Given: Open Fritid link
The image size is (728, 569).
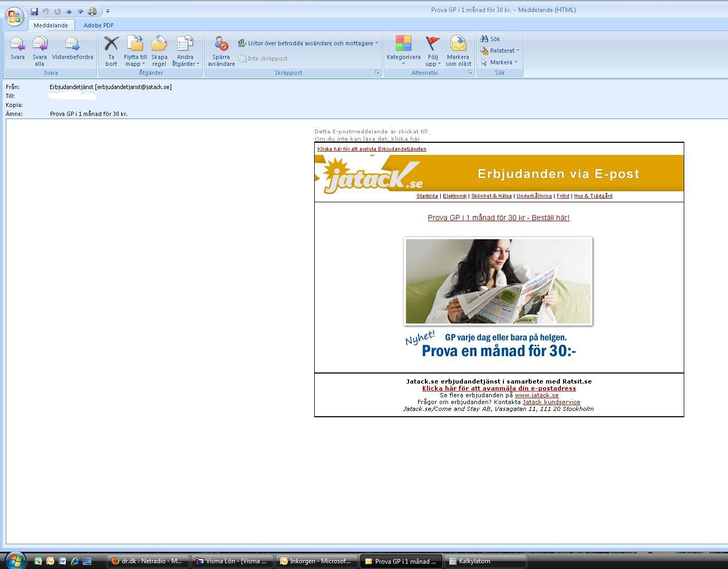Looking at the screenshot, I should click(x=563, y=196).
